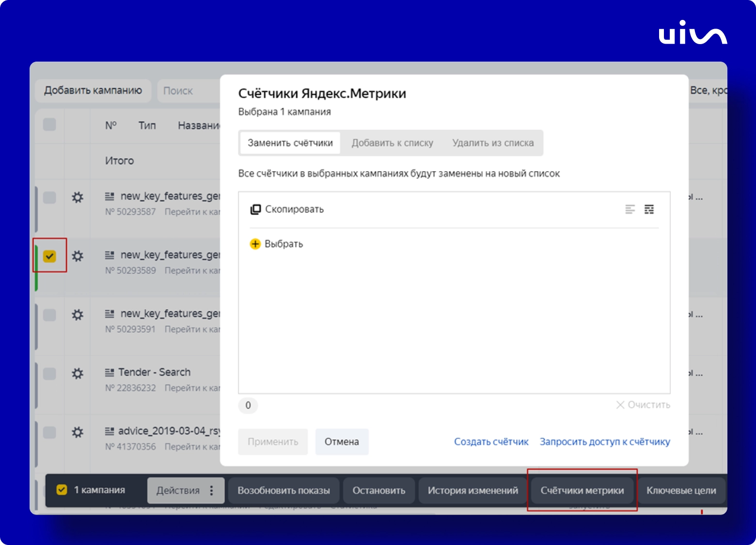Select the Заменить счётчики tab
The height and width of the screenshot is (545, 756).
click(x=290, y=143)
